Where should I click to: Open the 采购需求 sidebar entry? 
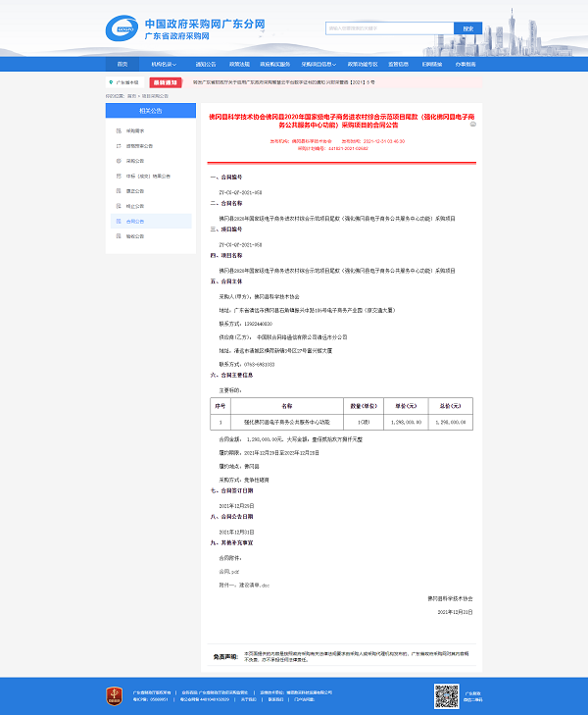(135, 130)
